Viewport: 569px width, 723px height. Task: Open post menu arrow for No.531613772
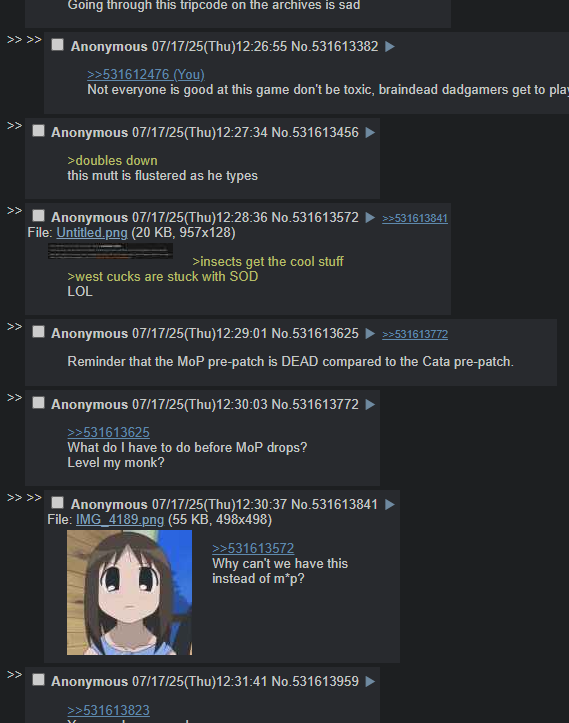coord(370,405)
